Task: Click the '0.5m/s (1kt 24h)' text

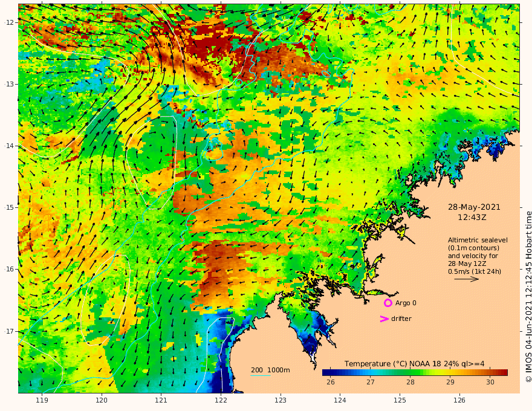Action: pyautogui.click(x=475, y=271)
